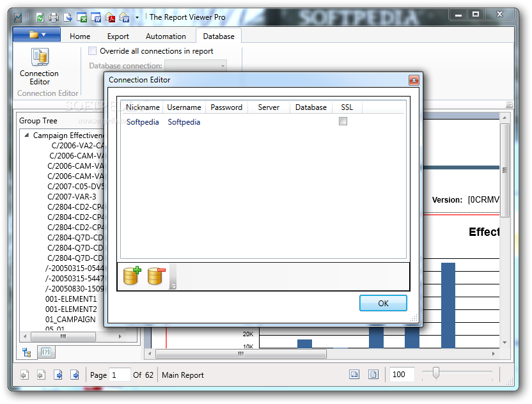Click the Username column header
This screenshot has height=404, width=532.
click(x=184, y=107)
